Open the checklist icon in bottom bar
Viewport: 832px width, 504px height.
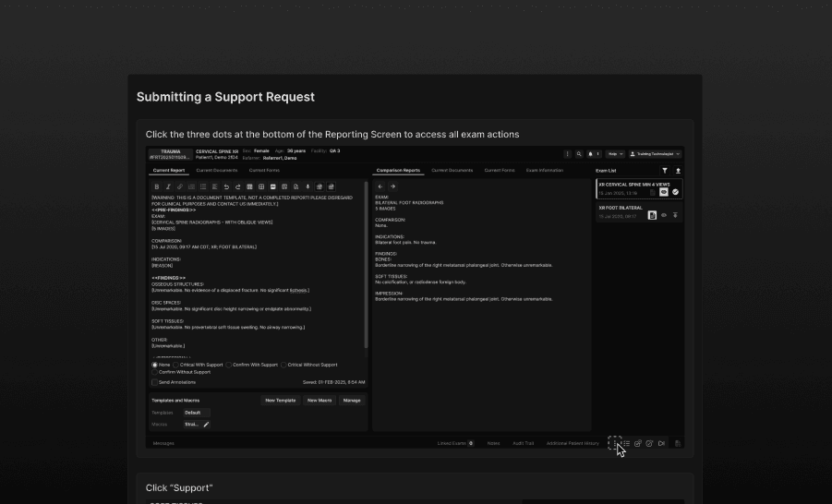click(627, 443)
